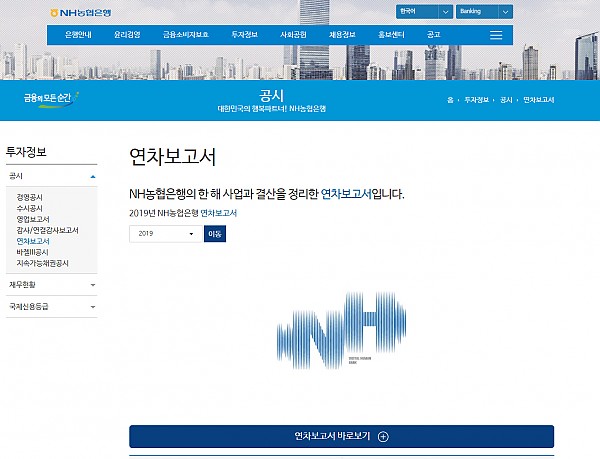600x459 pixels.
Task: Click the 투자정보 sidebar heading
Action: [26, 152]
